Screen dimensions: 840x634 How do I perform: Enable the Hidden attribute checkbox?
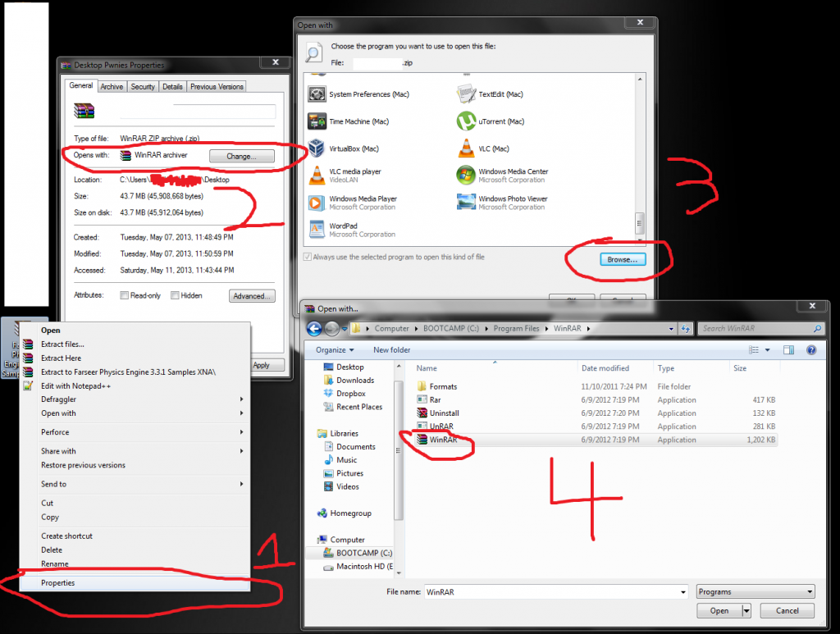[175, 295]
